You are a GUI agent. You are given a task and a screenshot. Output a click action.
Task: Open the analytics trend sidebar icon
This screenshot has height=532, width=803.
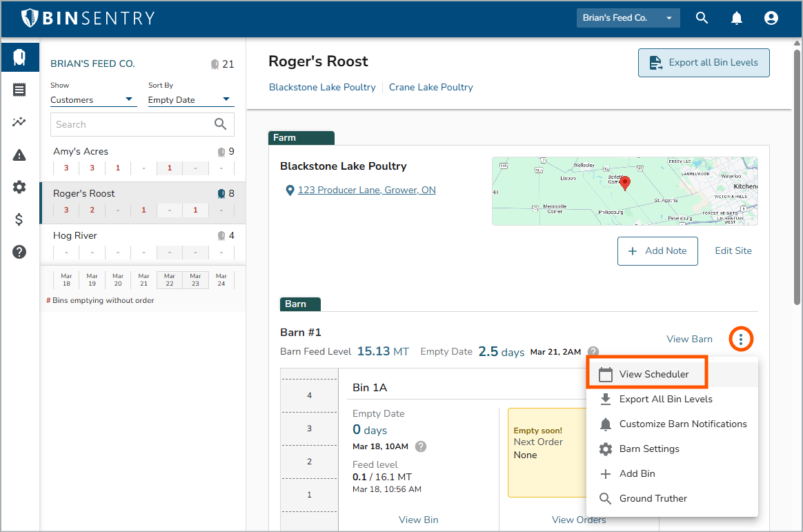(x=19, y=122)
